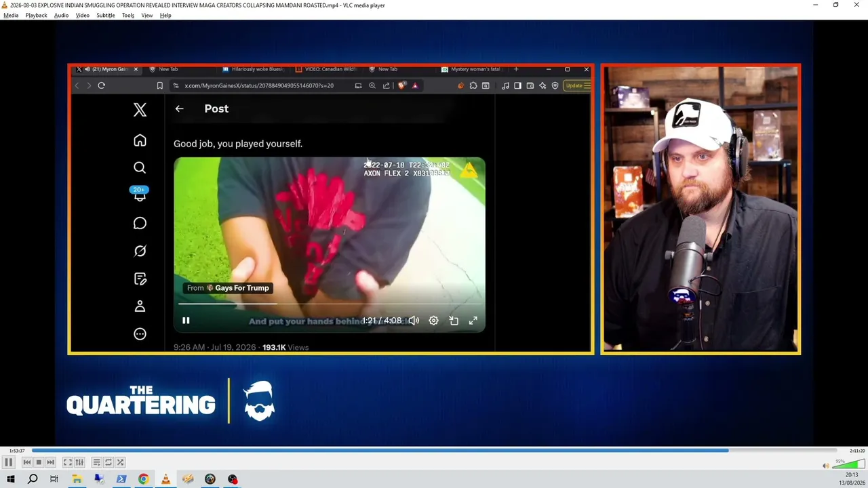868x488 pixels.
Task: Open the Tools menu
Action: point(128,15)
